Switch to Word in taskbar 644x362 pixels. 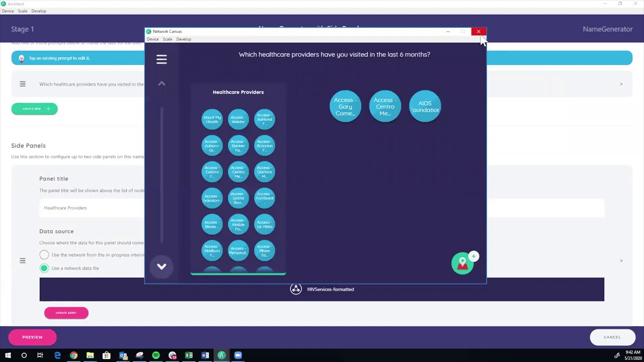(x=205, y=355)
